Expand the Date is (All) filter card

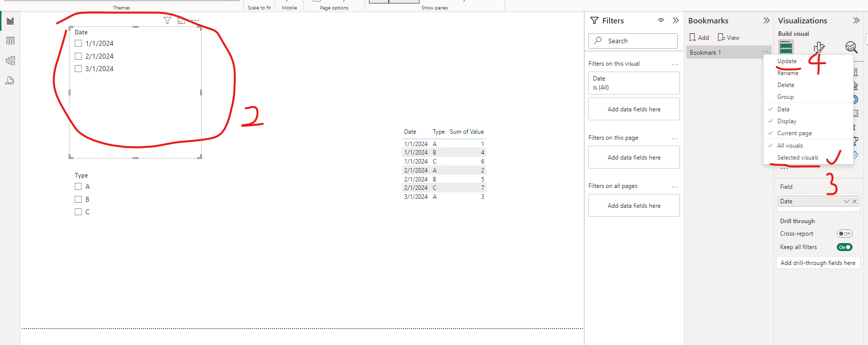click(634, 83)
